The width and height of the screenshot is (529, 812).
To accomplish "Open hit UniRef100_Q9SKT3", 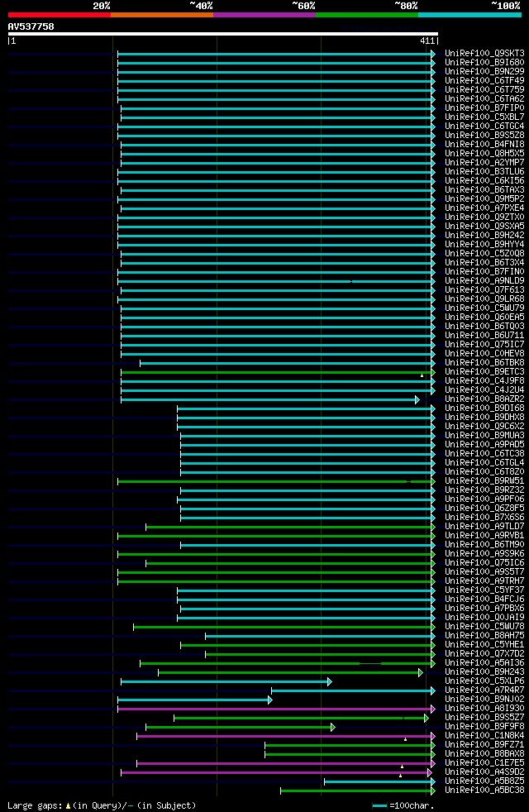I will click(x=484, y=54).
